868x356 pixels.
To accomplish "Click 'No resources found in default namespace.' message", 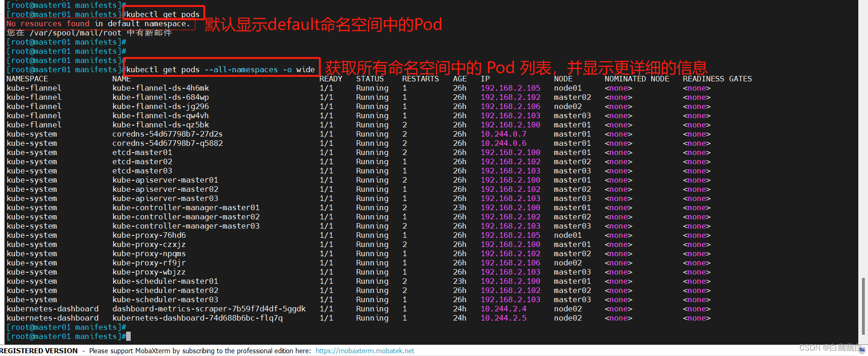I will (98, 23).
